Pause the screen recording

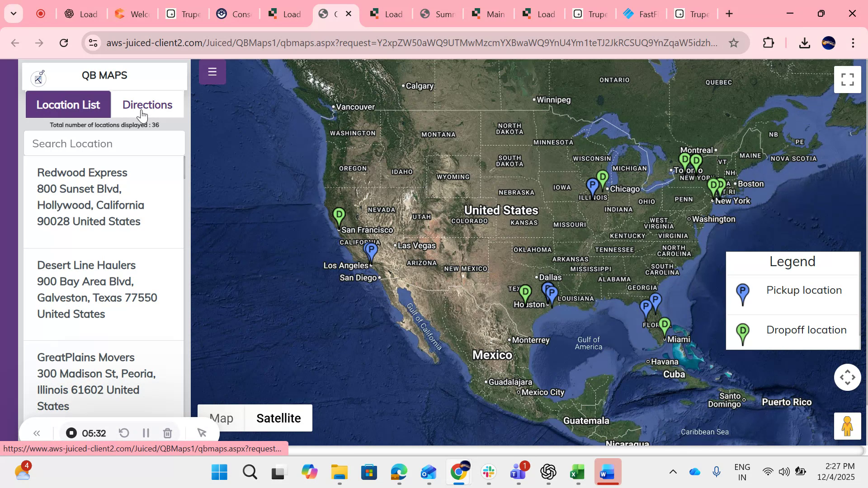pyautogui.click(x=146, y=433)
